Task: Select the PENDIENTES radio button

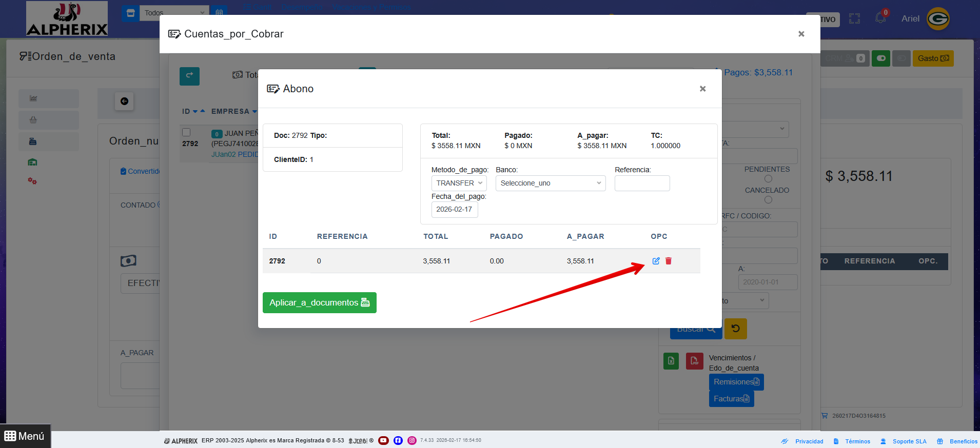Action: click(x=768, y=179)
